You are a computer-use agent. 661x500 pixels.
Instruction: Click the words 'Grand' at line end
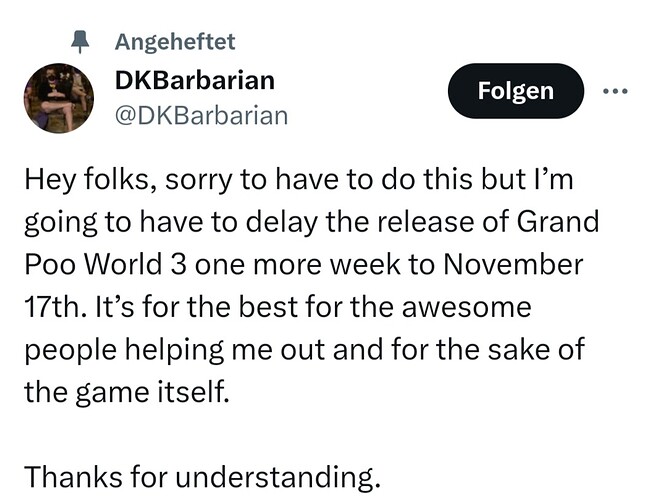click(x=559, y=222)
